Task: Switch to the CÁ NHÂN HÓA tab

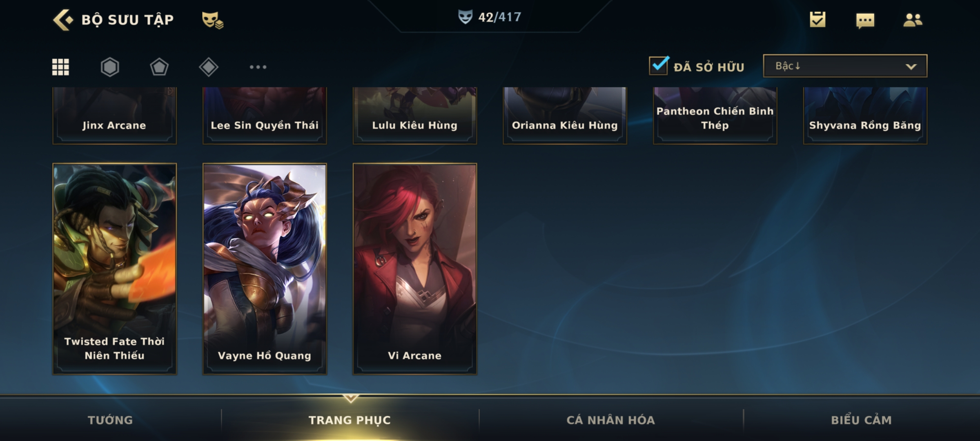Action: [x=611, y=420]
